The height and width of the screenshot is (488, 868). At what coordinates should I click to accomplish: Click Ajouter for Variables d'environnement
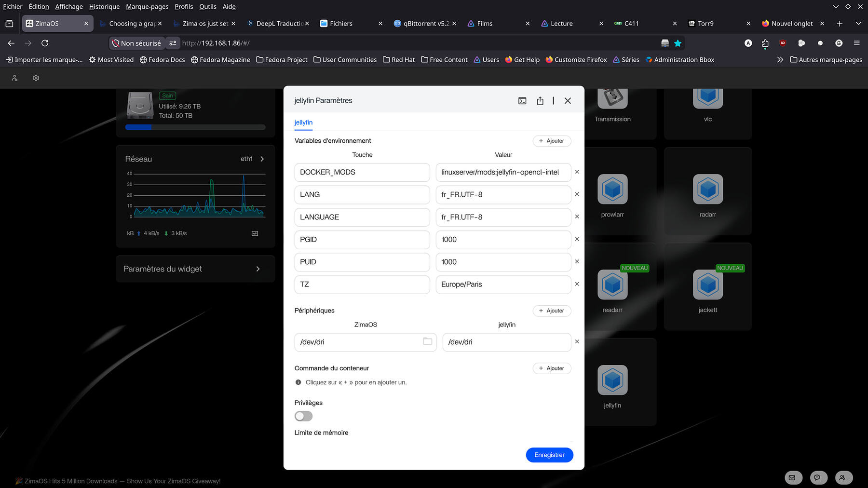(552, 141)
